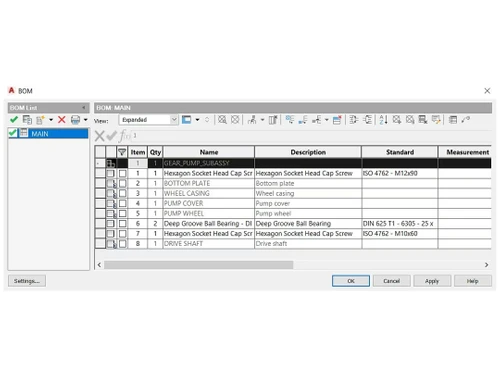
Task: Select the 'Pump cover' description cell
Action: tap(308, 203)
